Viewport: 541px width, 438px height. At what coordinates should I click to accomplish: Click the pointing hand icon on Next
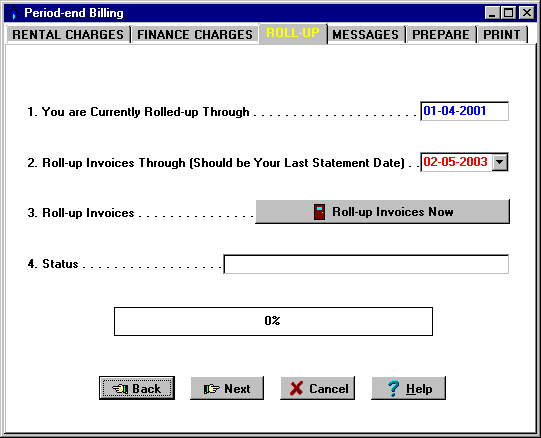(x=212, y=389)
